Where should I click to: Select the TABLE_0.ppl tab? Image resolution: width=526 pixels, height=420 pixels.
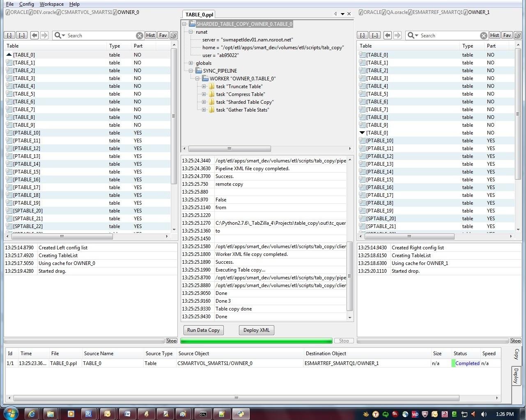coord(199,14)
